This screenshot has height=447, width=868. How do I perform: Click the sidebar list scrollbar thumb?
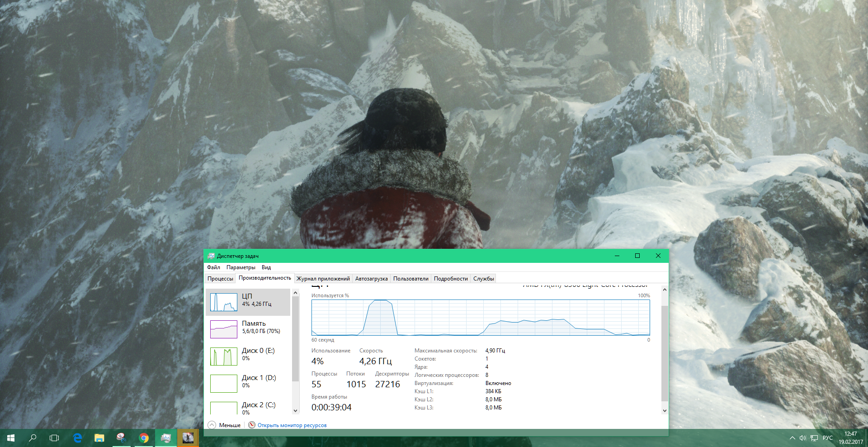(296, 339)
